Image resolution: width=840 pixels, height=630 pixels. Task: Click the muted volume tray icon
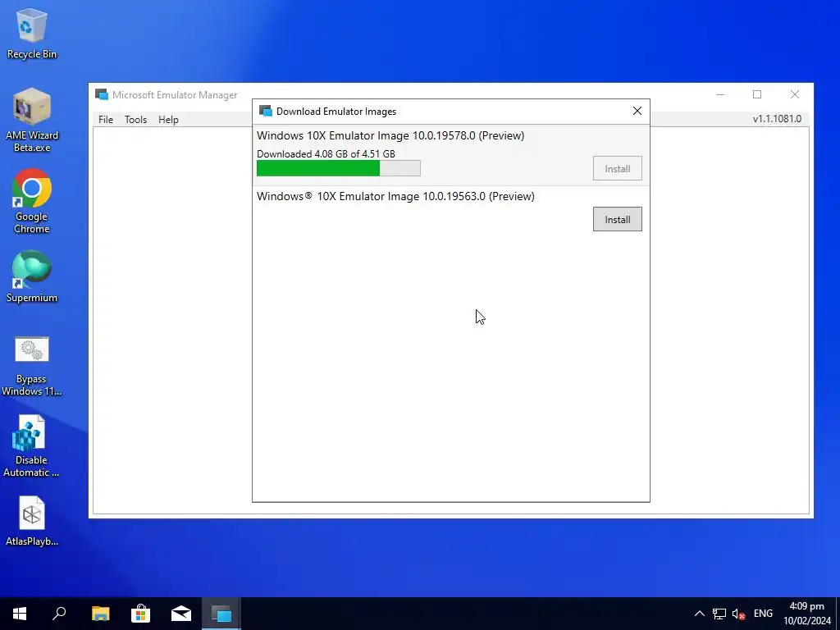739,614
